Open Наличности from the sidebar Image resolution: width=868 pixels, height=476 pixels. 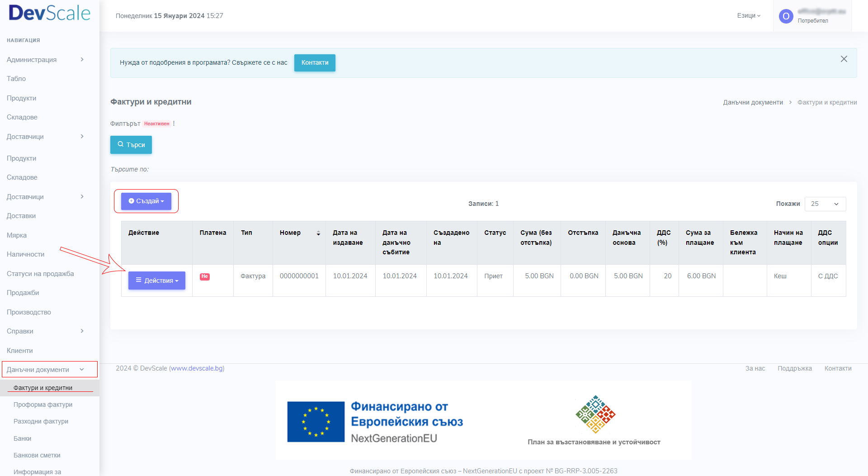[26, 254]
